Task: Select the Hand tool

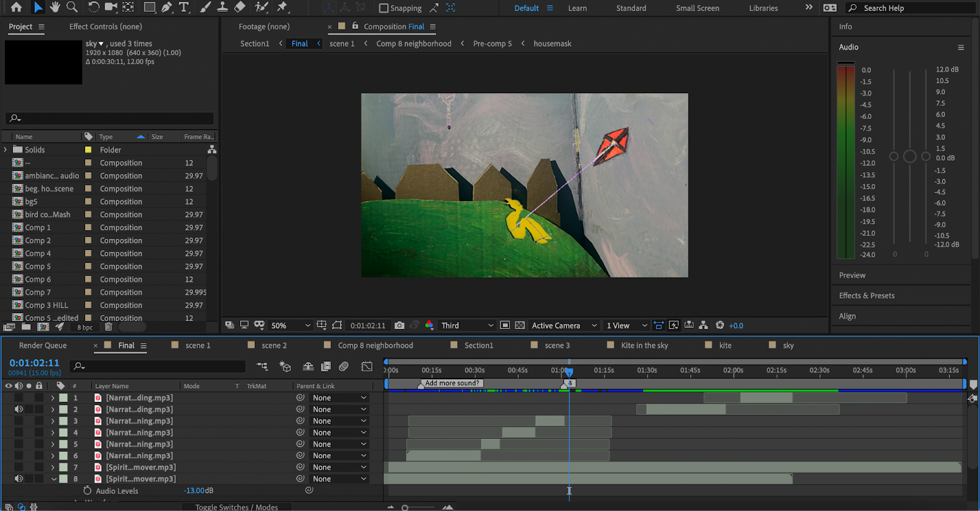Action: (x=55, y=7)
